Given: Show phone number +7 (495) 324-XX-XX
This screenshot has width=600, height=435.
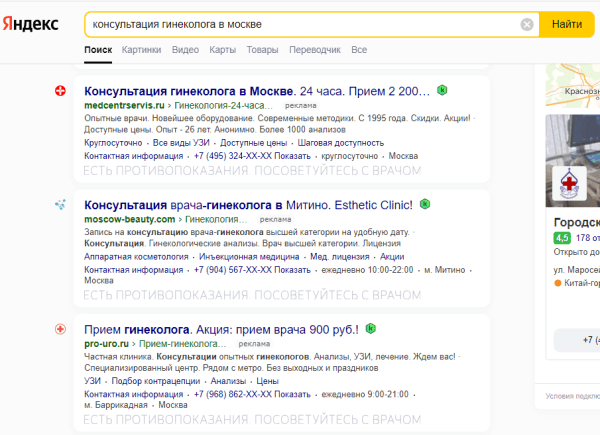Looking at the screenshot, I should tap(252, 156).
